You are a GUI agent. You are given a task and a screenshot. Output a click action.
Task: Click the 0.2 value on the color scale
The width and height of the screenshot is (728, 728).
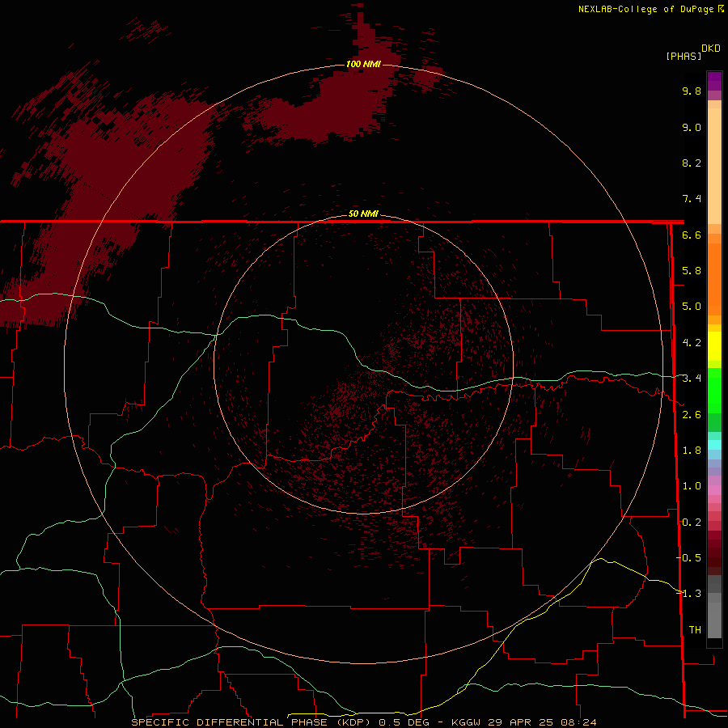(692, 523)
